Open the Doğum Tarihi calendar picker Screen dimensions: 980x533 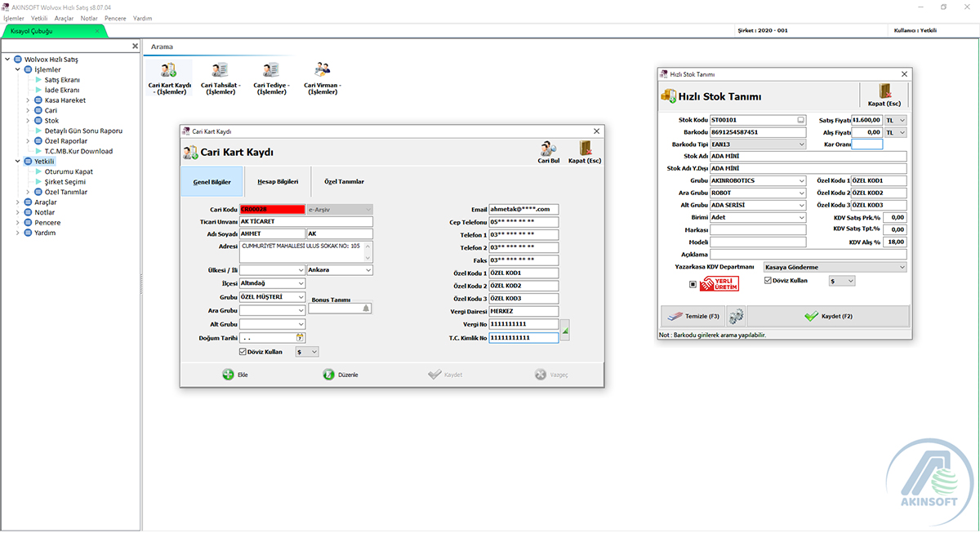(300, 338)
